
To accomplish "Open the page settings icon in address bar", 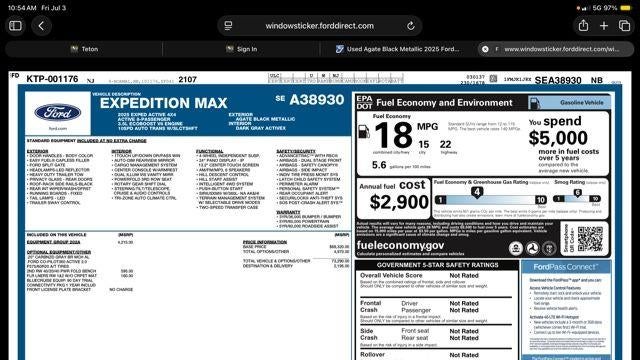I will click(x=228, y=26).
